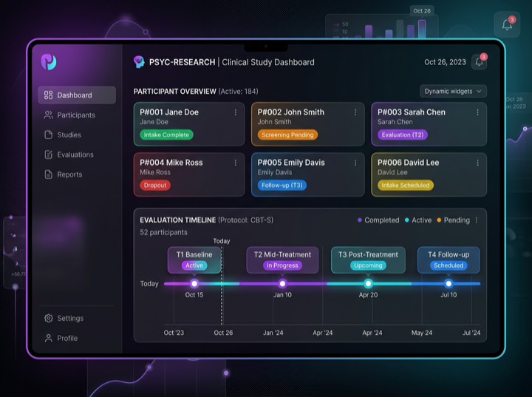
Task: Open Profile from sidebar
Action: (x=77, y=339)
